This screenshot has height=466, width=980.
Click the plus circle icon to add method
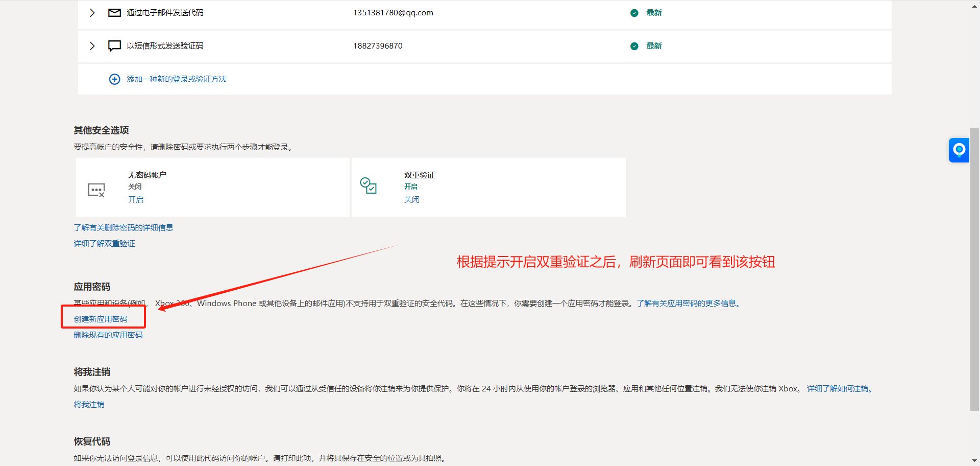pyautogui.click(x=114, y=79)
